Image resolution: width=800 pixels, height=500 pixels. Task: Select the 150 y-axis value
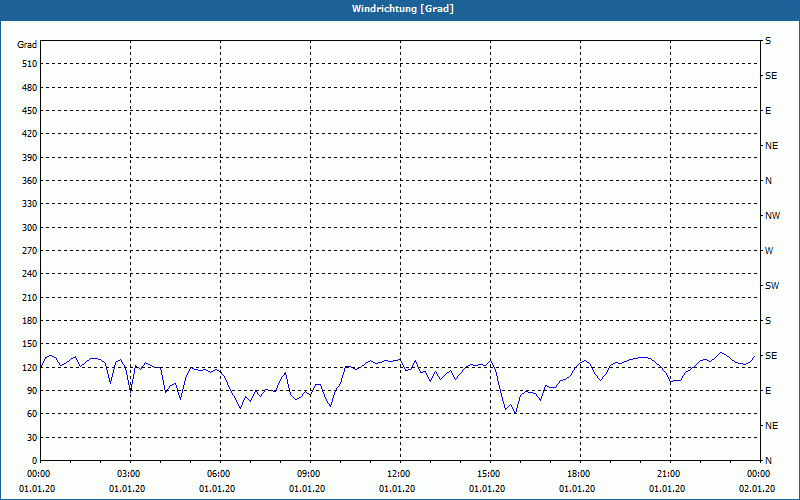(x=30, y=344)
